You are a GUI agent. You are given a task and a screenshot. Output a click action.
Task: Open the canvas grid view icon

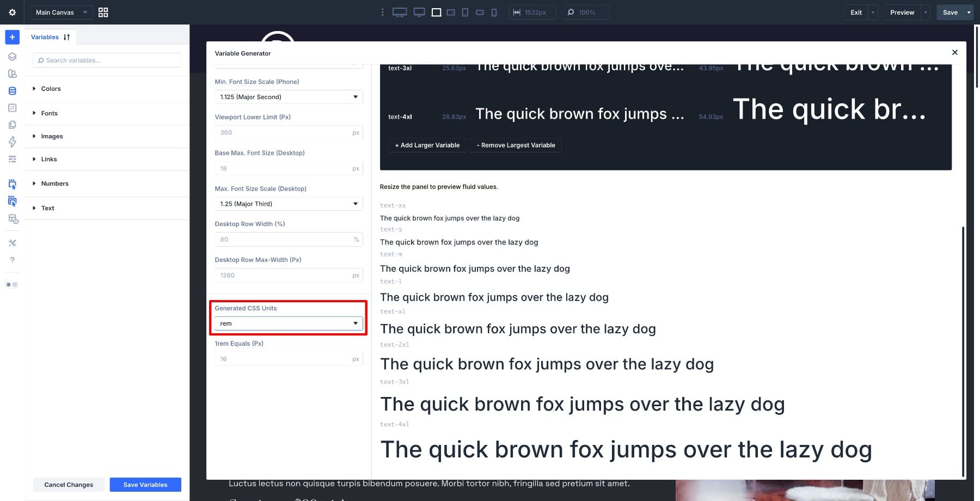click(x=103, y=12)
